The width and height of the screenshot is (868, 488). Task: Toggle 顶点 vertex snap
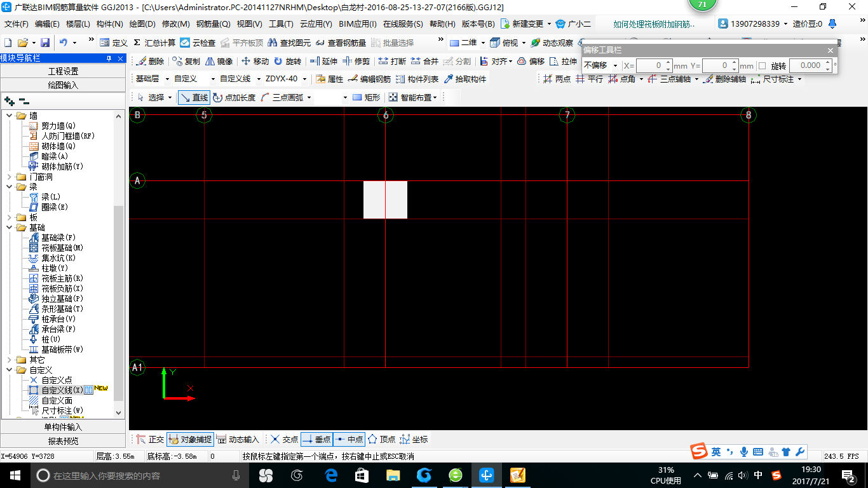[381, 439]
